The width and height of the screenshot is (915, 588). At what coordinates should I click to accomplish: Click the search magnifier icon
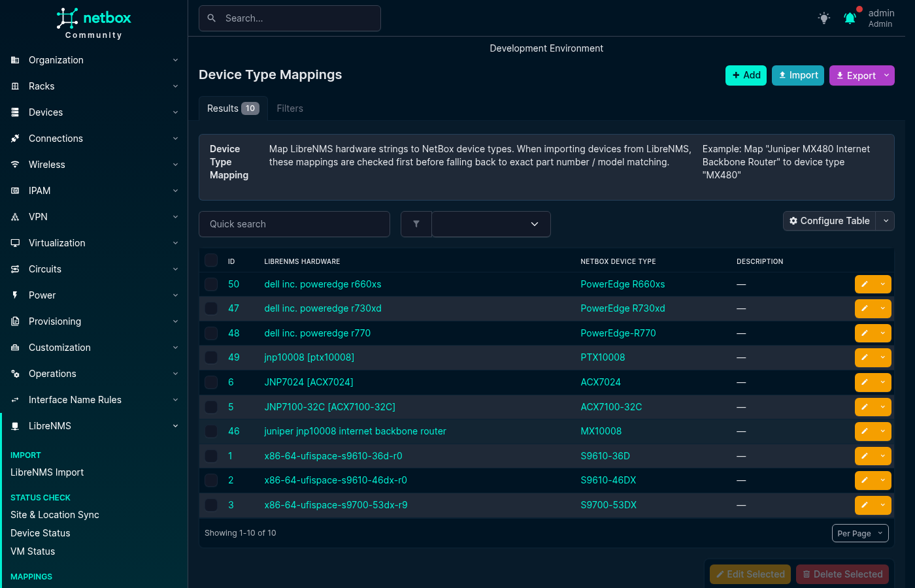click(212, 18)
